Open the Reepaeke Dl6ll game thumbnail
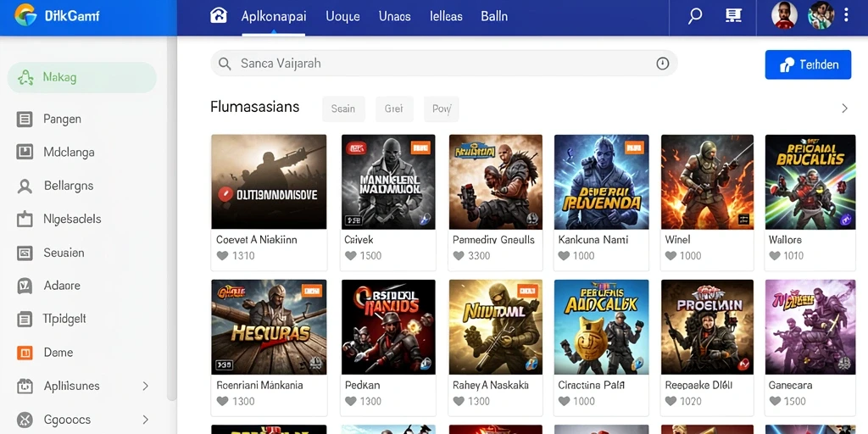Screen dimensions: 868x434 click(x=707, y=326)
